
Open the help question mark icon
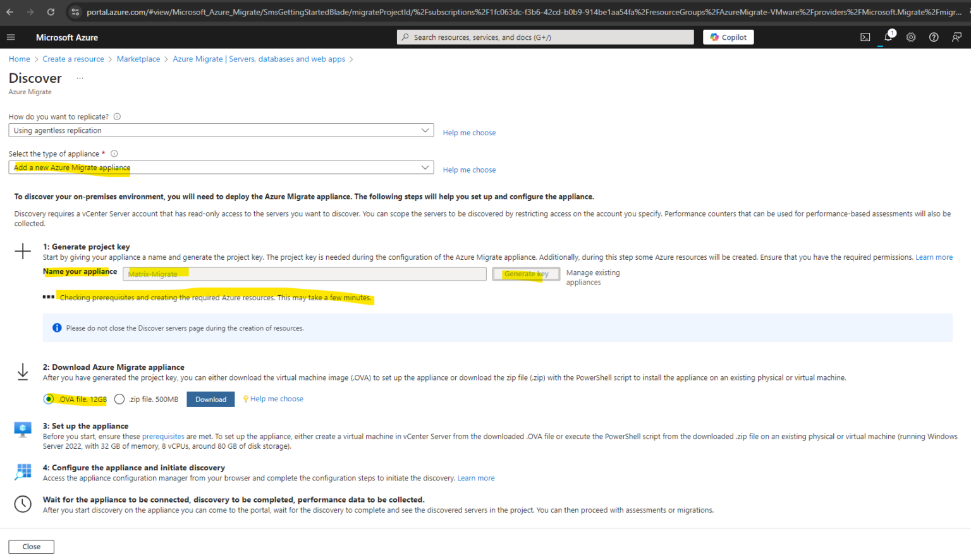(934, 37)
